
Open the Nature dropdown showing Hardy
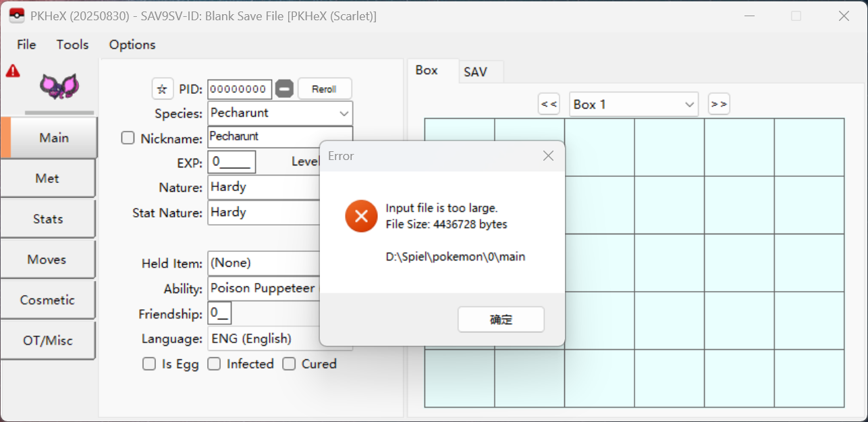263,187
